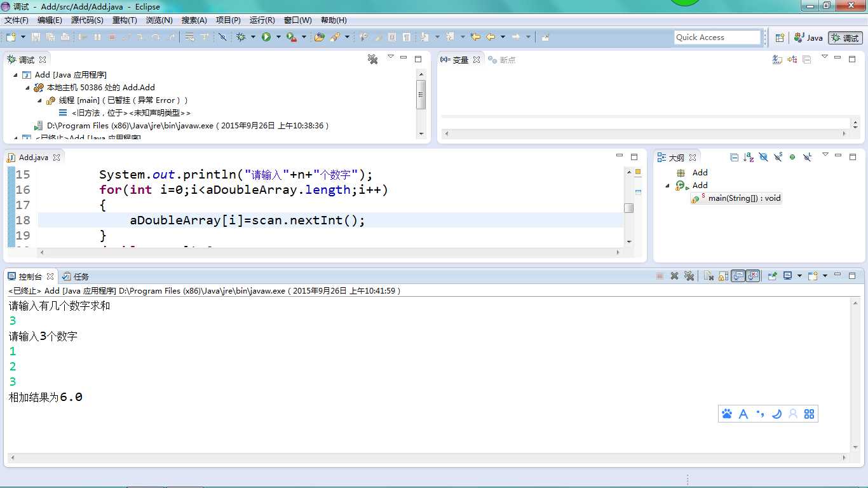Click the grid icon in IME toolbar
Viewport: 868px width, 488px height.
coord(809,414)
